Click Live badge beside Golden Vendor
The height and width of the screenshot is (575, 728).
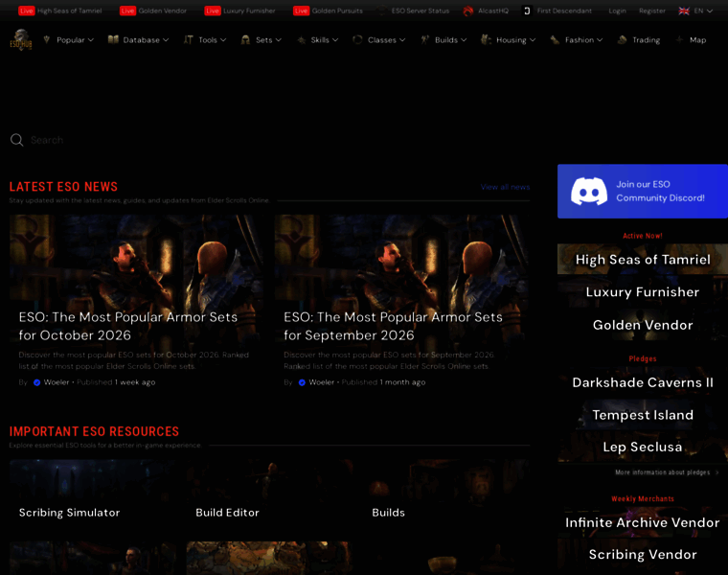pyautogui.click(x=127, y=11)
